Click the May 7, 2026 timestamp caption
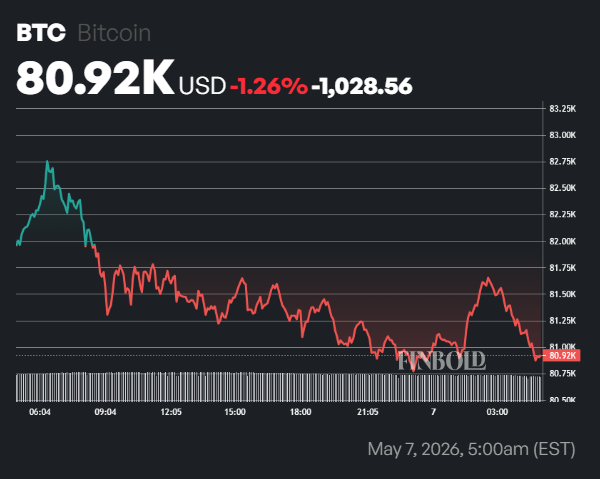600x479 pixels. click(471, 449)
